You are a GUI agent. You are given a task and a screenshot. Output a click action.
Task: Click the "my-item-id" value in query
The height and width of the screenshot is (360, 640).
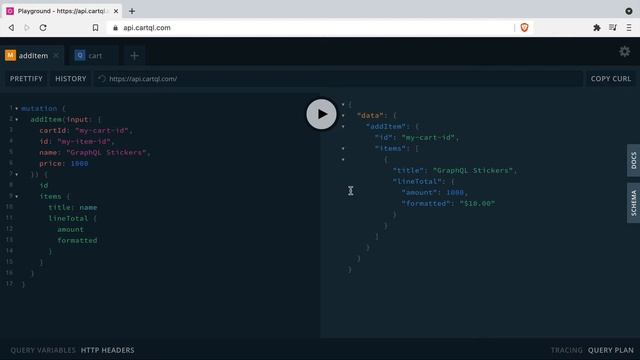[84, 141]
